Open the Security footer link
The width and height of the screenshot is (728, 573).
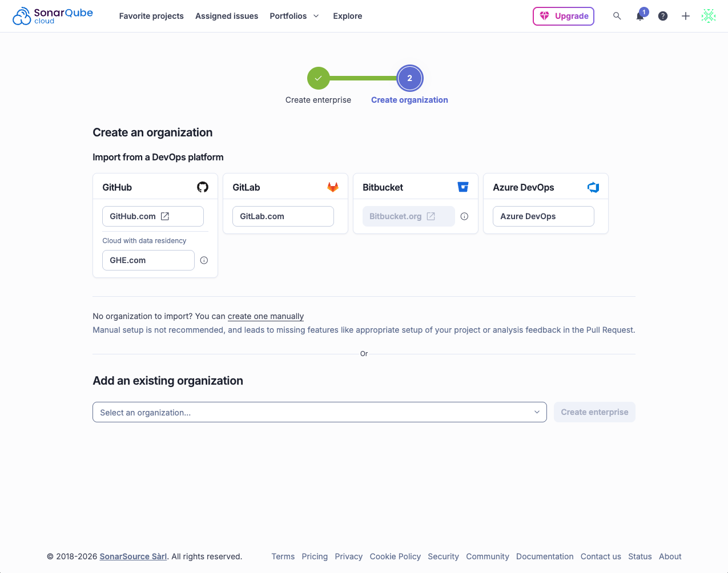pos(443,556)
